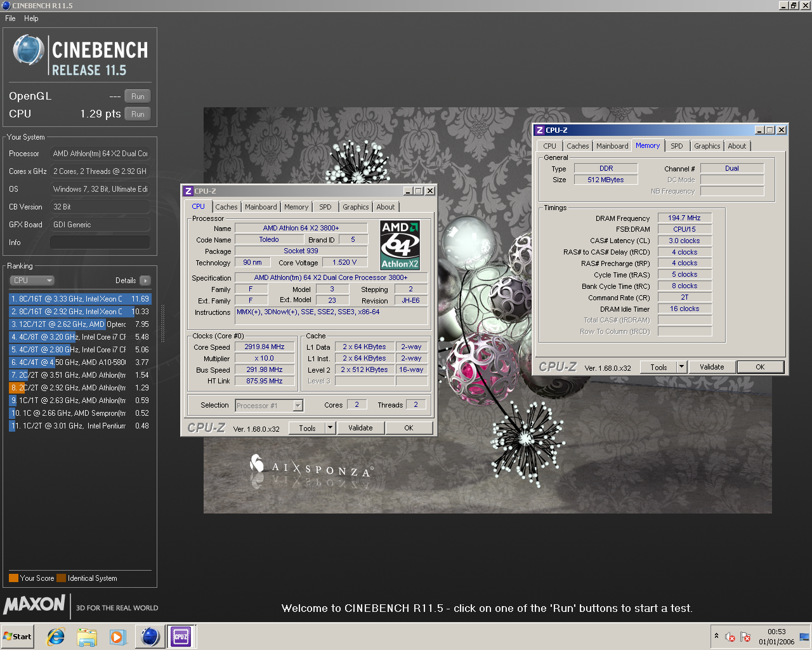Expand Tools dropdown arrow in Memory CPU-Z window
Screen dimensions: 812x650
pyautogui.click(x=681, y=368)
